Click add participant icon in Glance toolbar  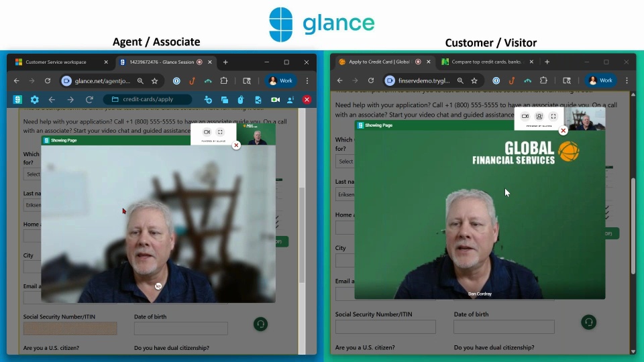click(208, 99)
